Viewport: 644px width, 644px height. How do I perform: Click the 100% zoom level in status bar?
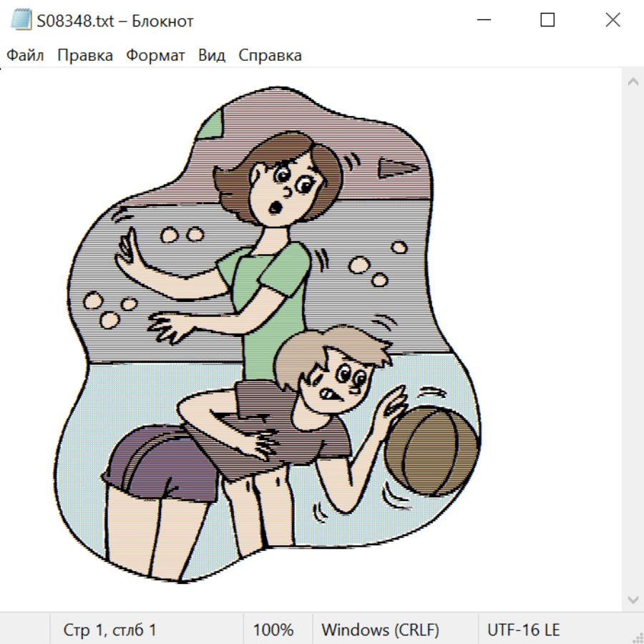point(273,630)
